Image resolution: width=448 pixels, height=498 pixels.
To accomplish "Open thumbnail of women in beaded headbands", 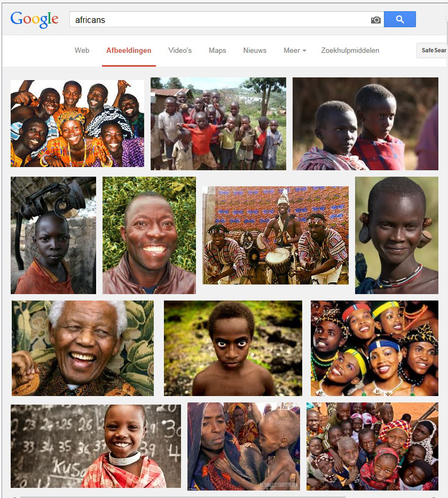I will 374,348.
